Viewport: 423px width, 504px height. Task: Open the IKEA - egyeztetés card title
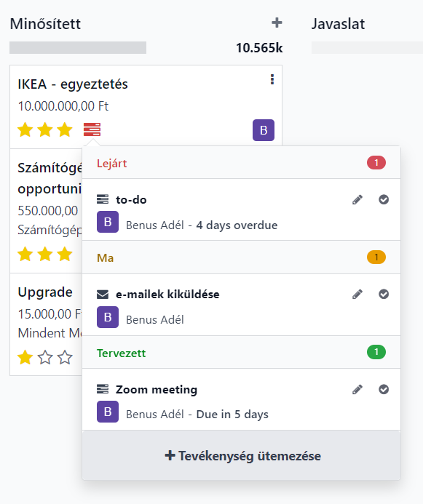pyautogui.click(x=73, y=84)
